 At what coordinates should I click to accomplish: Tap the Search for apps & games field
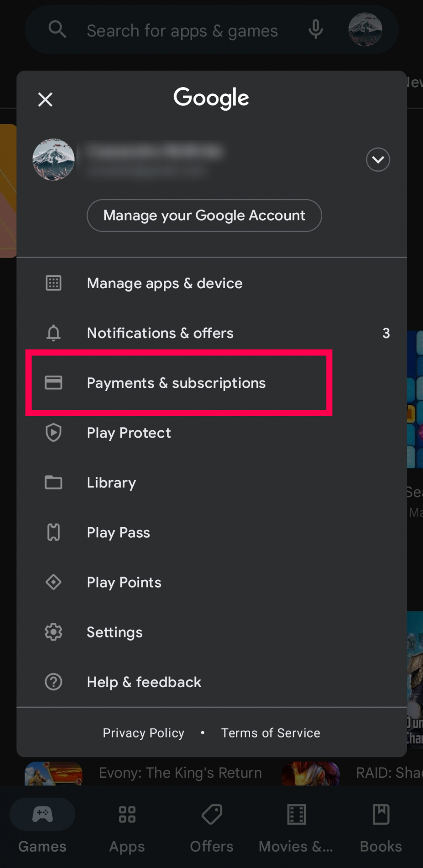[183, 30]
